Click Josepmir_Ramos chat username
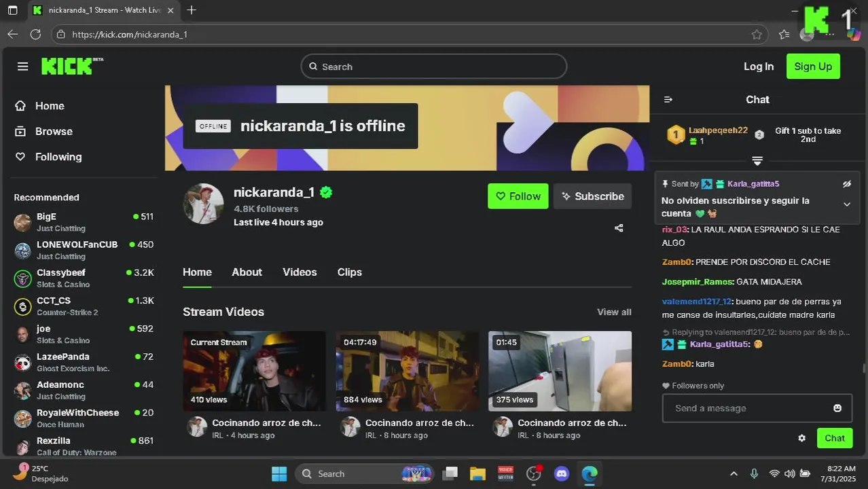 pos(698,282)
